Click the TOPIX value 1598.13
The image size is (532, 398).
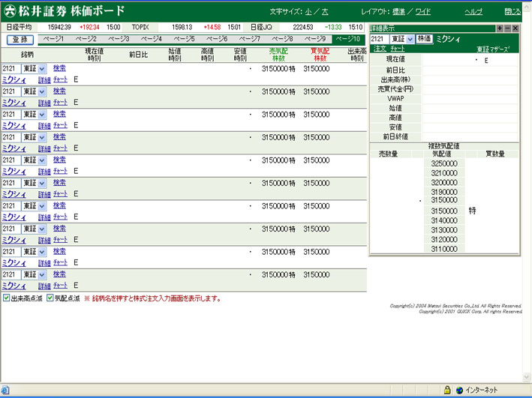coord(182,27)
